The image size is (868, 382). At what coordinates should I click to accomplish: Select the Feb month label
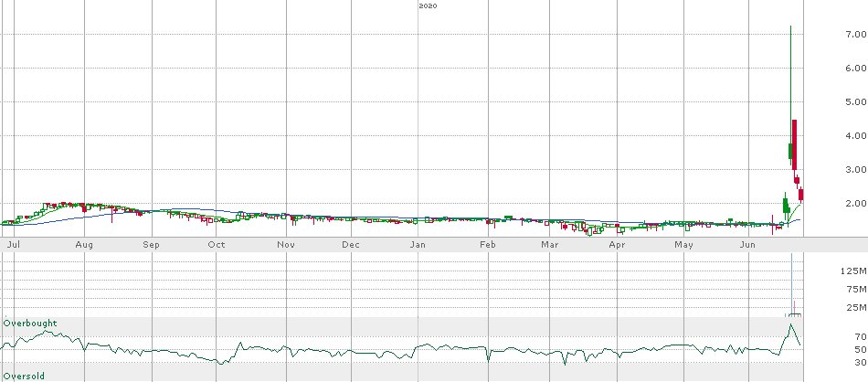click(487, 245)
